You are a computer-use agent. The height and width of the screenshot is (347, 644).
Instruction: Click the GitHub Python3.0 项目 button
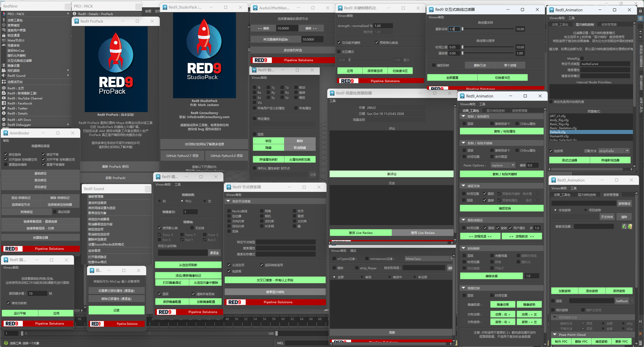click(226, 156)
